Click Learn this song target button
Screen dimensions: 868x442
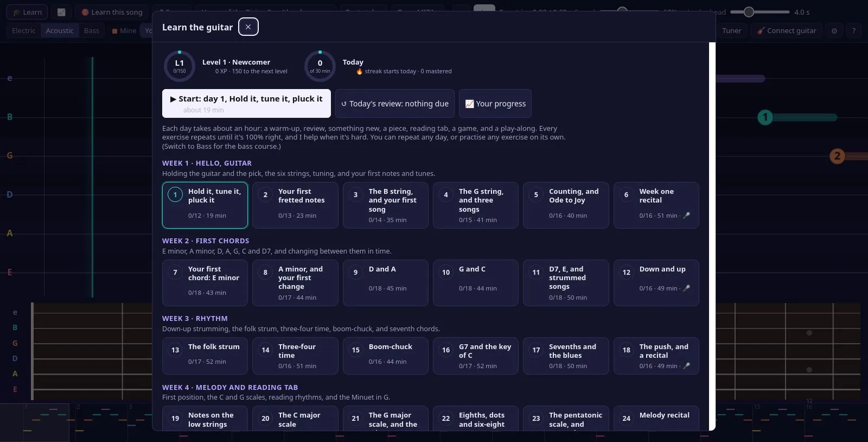tap(112, 12)
